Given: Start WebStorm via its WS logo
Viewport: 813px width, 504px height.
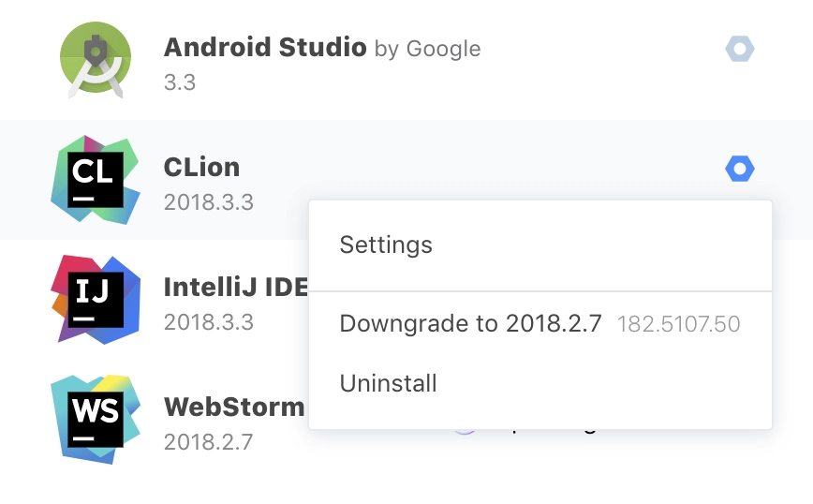Looking at the screenshot, I should tap(96, 419).
